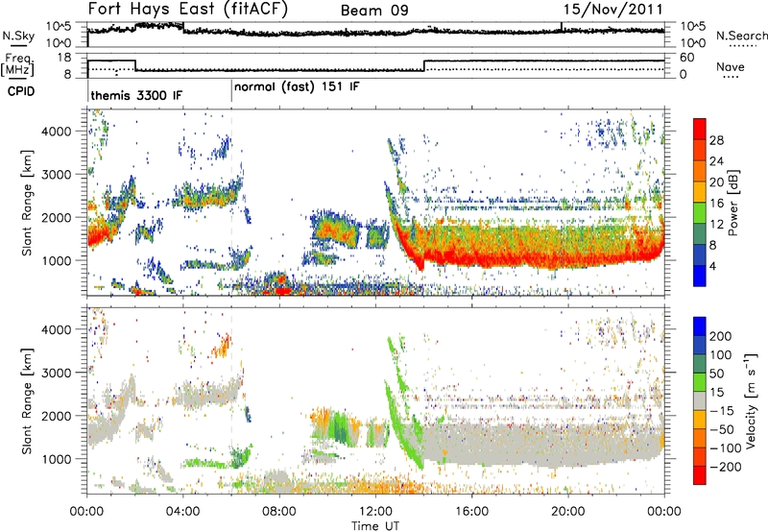Click the "60" Nave axis tick
This screenshot has width=768, height=532.
point(686,58)
